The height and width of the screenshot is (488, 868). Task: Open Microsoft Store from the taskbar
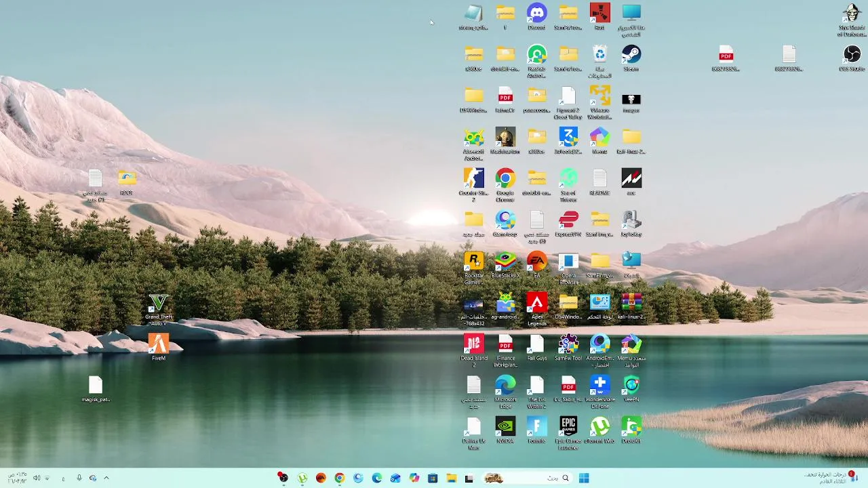(433, 478)
